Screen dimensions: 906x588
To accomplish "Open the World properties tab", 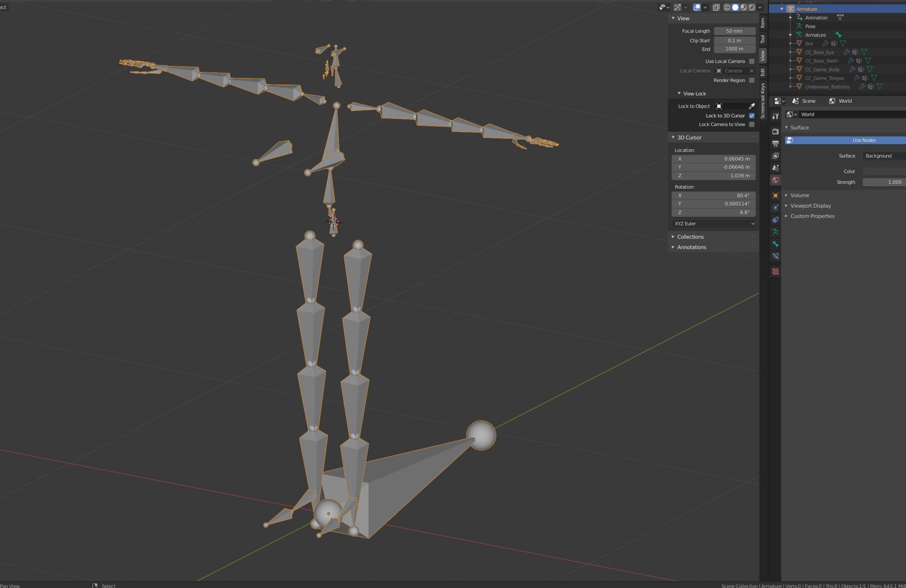I will click(x=776, y=180).
